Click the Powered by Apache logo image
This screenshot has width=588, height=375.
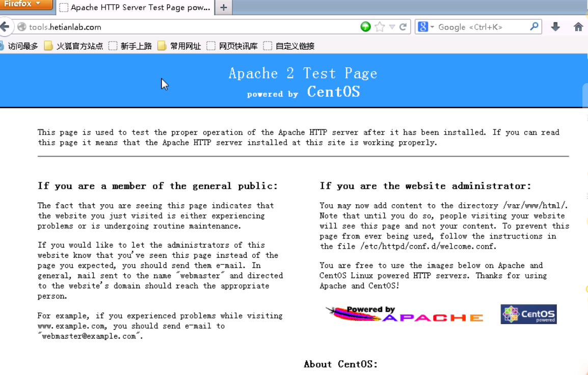coord(405,314)
